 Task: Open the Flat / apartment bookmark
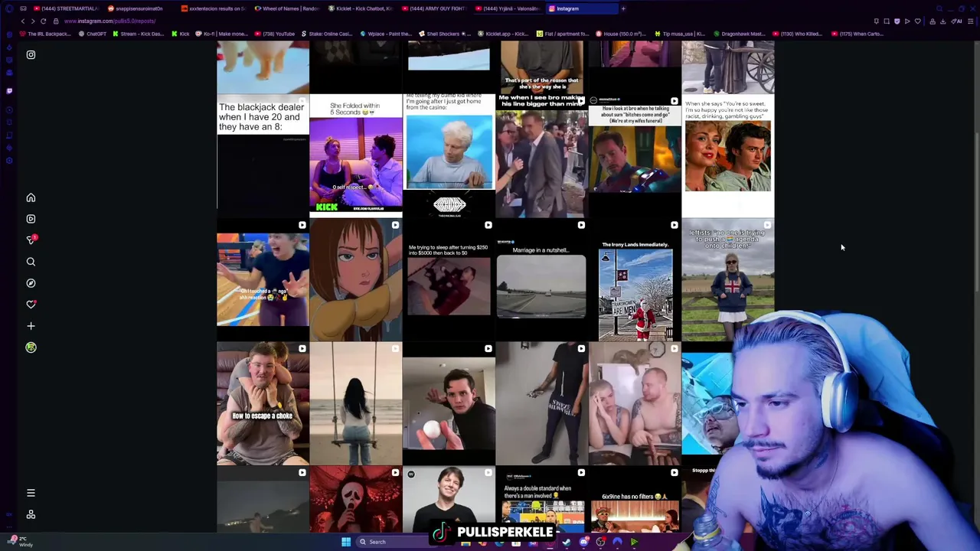pos(563,34)
